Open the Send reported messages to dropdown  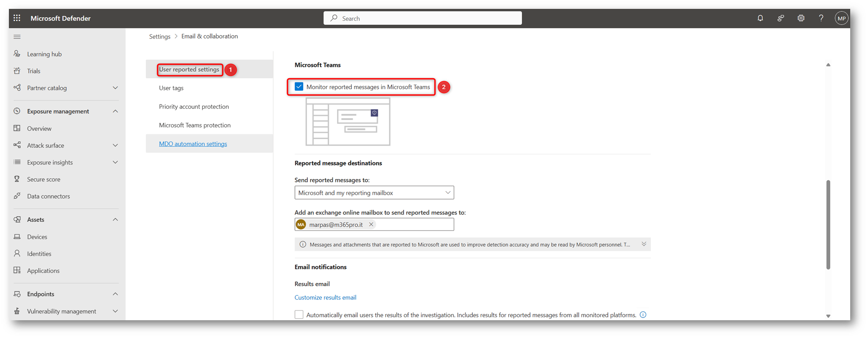pos(374,192)
